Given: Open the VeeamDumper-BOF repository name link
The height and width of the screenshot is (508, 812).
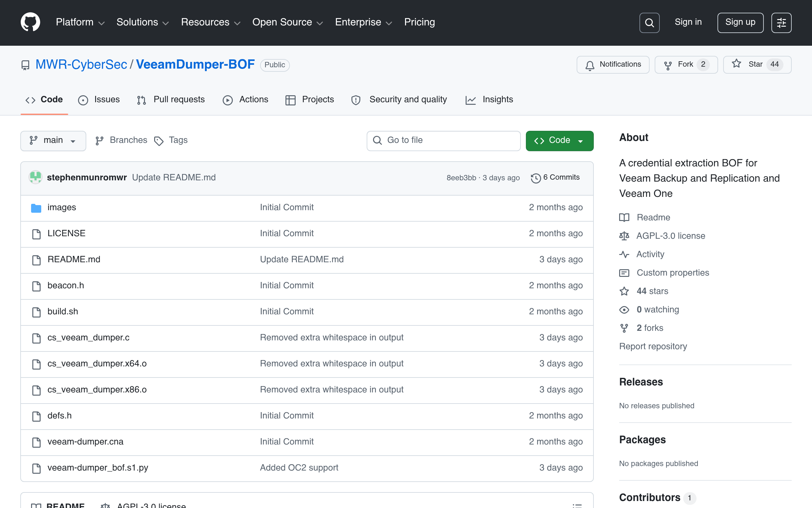Looking at the screenshot, I should pyautogui.click(x=195, y=64).
